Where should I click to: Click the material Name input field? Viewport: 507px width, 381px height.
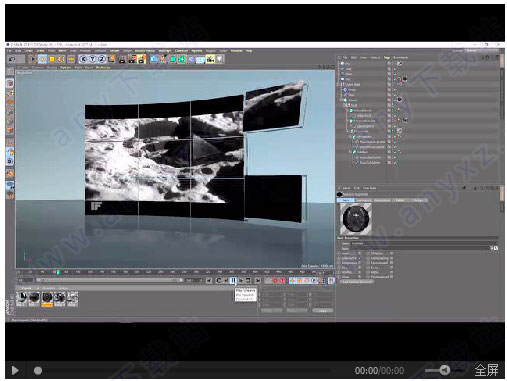[x=424, y=244]
